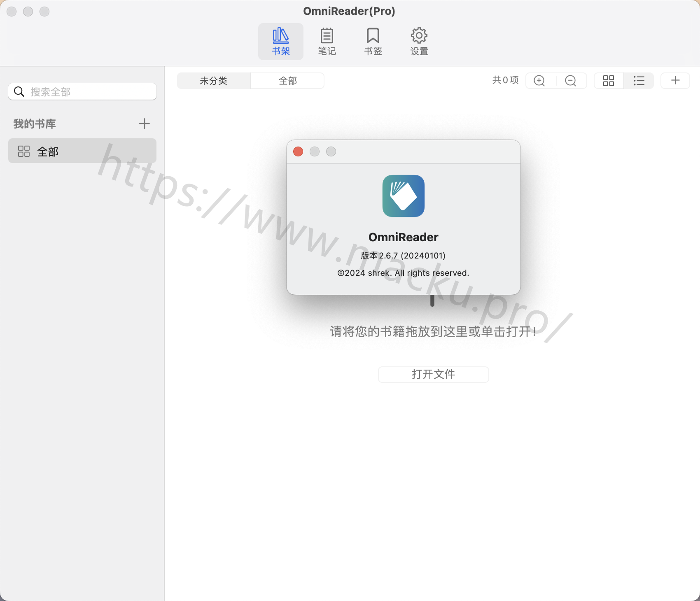The width and height of the screenshot is (700, 601).
Task: Open the 书架 bookshelf tab
Action: (281, 42)
